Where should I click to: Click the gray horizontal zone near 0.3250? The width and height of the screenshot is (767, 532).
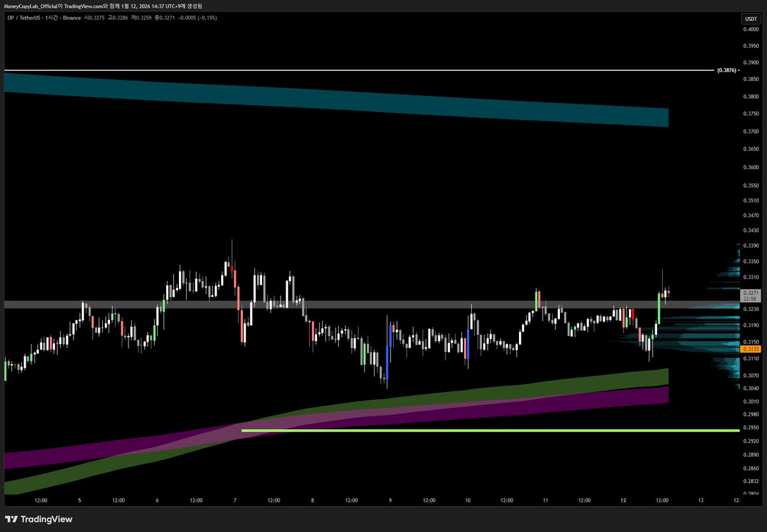coord(372,305)
